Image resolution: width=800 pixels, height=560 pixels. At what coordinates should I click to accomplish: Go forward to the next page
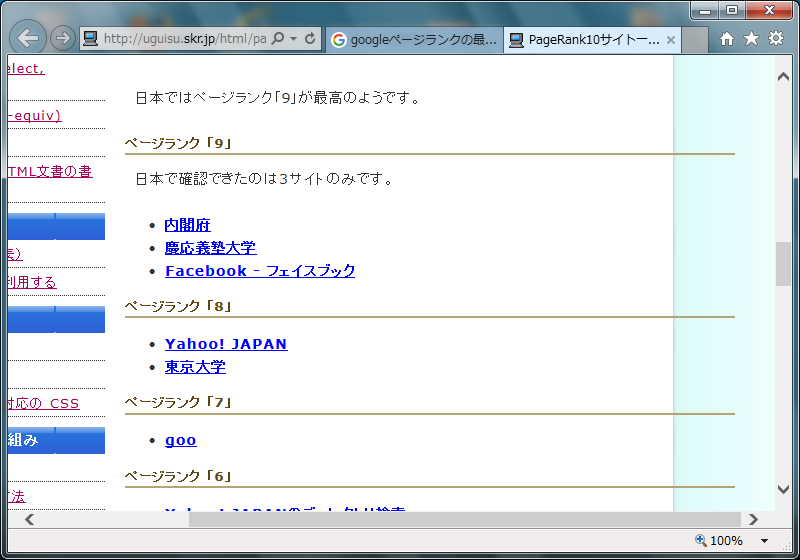pyautogui.click(x=63, y=38)
